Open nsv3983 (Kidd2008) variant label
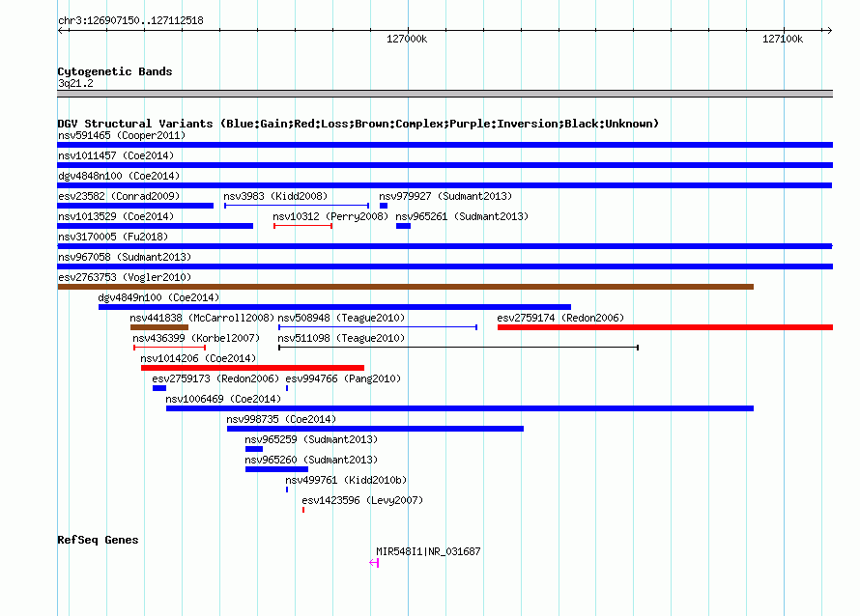This screenshot has width=860, height=616. coord(275,196)
